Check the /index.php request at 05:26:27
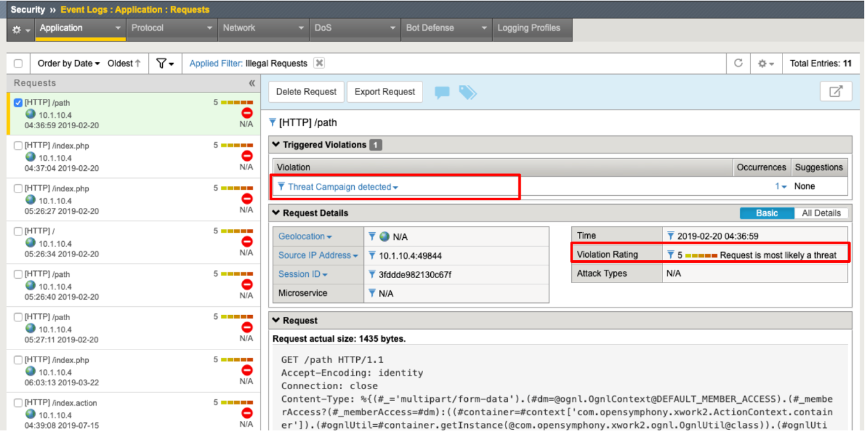 (x=18, y=188)
